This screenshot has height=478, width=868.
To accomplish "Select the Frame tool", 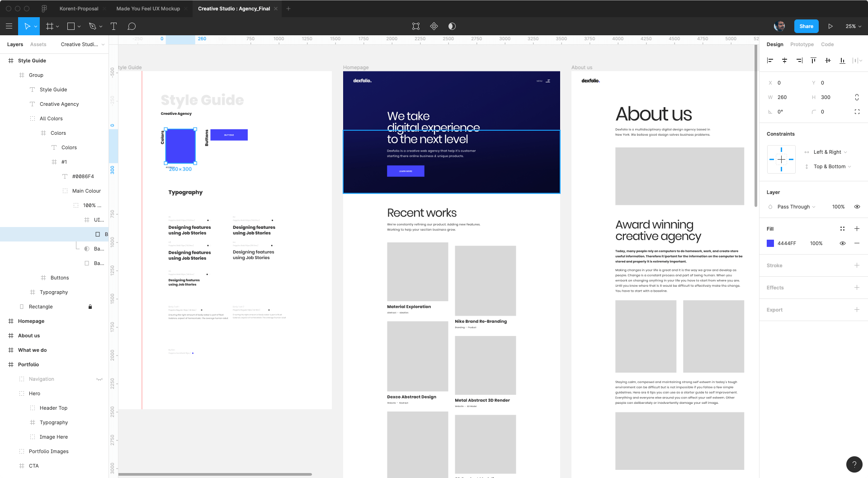I will click(50, 26).
